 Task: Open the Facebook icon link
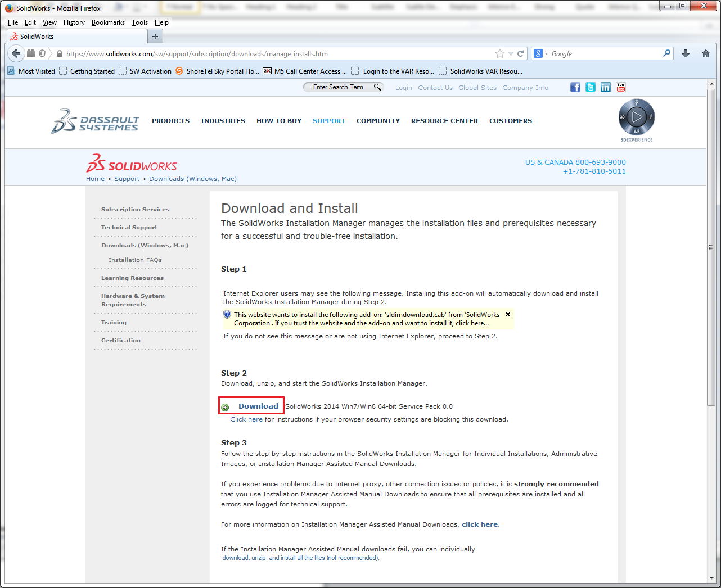575,87
